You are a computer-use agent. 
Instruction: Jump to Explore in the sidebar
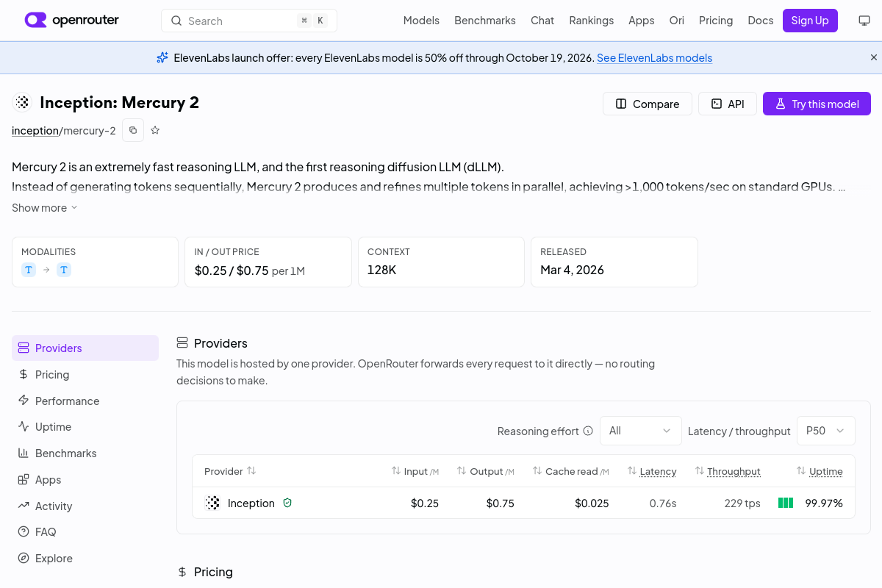click(85, 558)
